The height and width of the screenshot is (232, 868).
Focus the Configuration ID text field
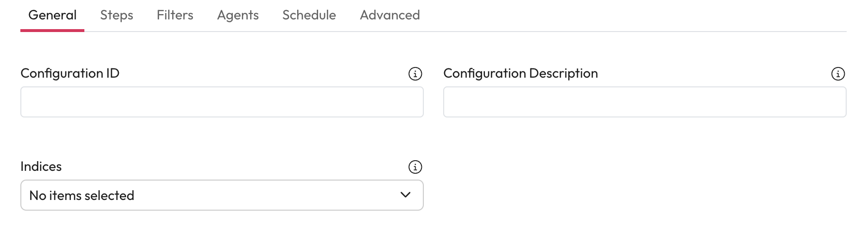coord(222,102)
